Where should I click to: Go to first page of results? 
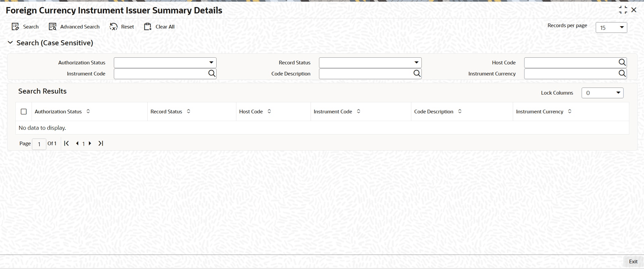click(66, 143)
